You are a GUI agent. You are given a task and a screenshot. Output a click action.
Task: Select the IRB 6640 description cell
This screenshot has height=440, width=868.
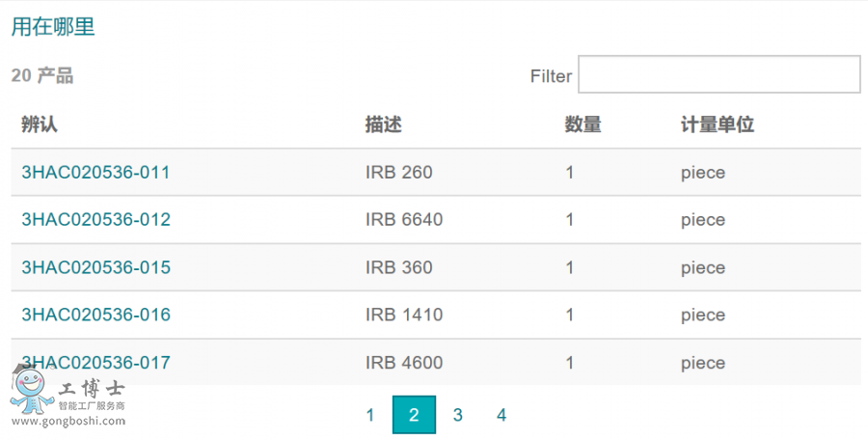pos(404,220)
